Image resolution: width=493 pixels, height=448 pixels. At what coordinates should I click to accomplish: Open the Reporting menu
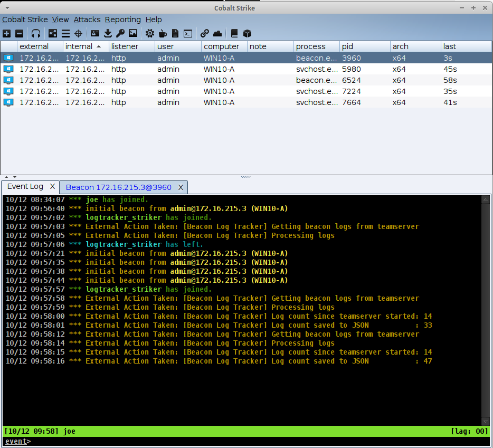(122, 20)
